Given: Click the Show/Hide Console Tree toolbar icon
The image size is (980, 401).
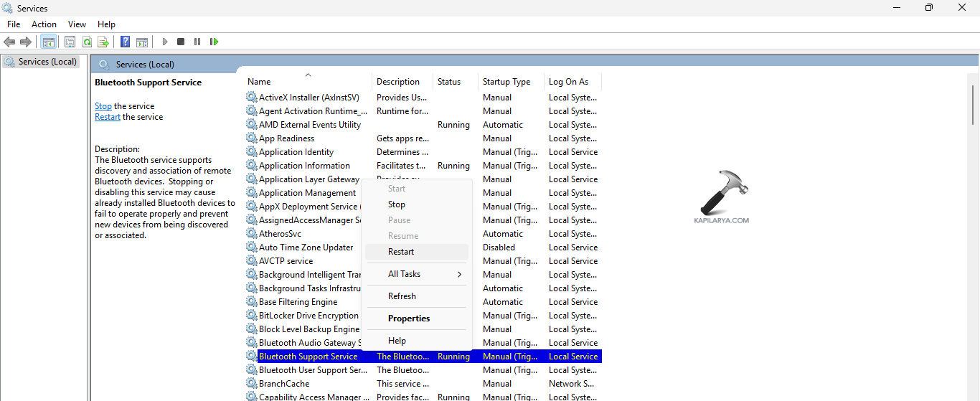Looking at the screenshot, I should click(48, 42).
